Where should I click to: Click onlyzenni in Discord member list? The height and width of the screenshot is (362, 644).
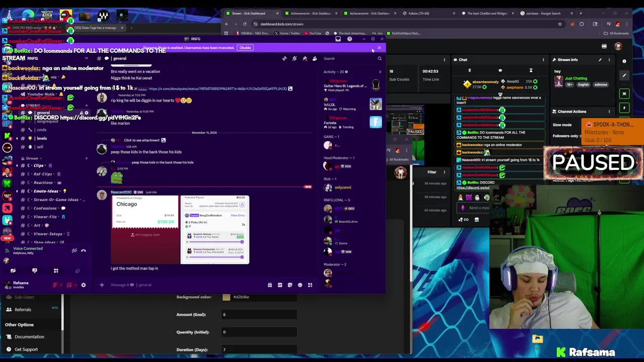coord(343,188)
